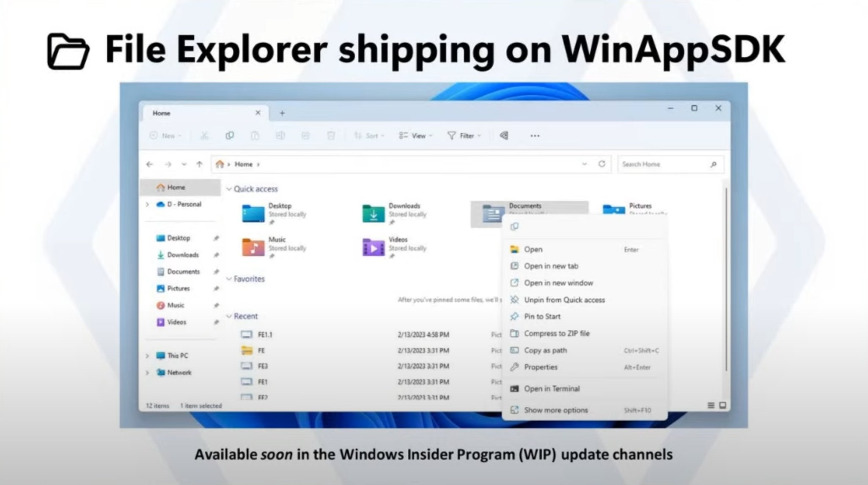Open the Music folder in Quick access
Image resolution: width=868 pixels, height=485 pixels.
[275, 247]
